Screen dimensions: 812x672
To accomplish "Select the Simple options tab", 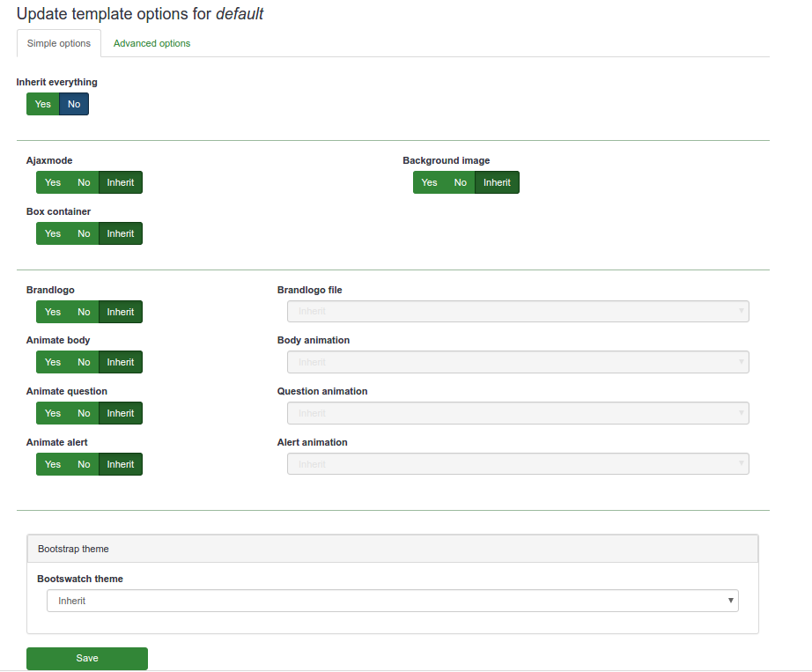I will click(59, 43).
